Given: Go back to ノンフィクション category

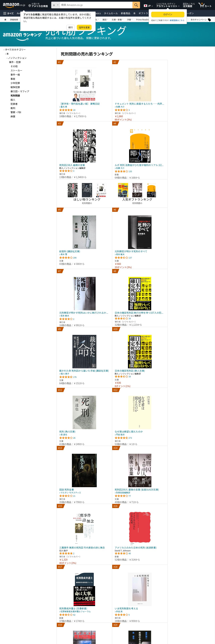Looking at the screenshot, I should (17, 58).
